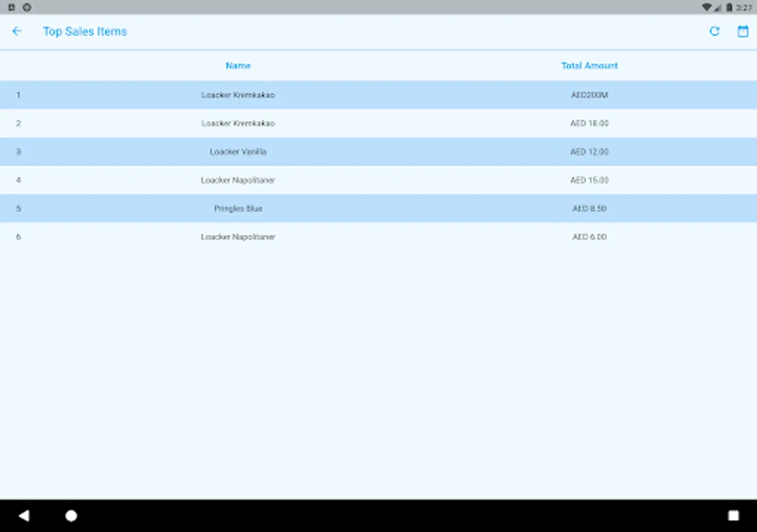This screenshot has width=757, height=532.
Task: Click rank number 1 in first row
Action: click(18, 95)
